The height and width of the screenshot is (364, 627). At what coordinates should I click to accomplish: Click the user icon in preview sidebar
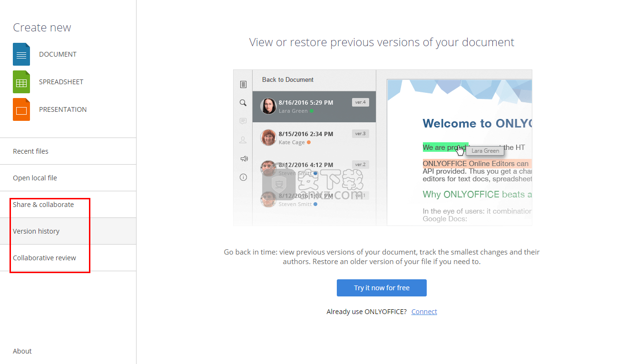(x=243, y=140)
